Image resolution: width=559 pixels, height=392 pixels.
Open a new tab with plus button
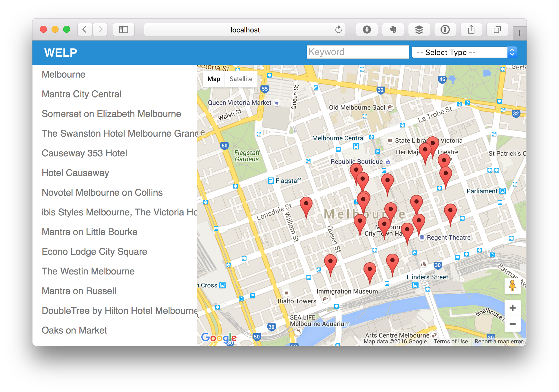point(519,33)
